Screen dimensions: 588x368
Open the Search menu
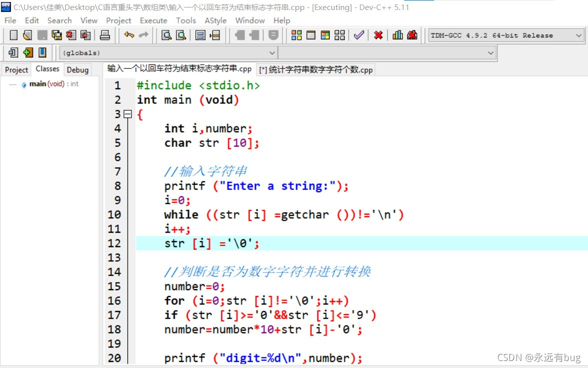59,20
